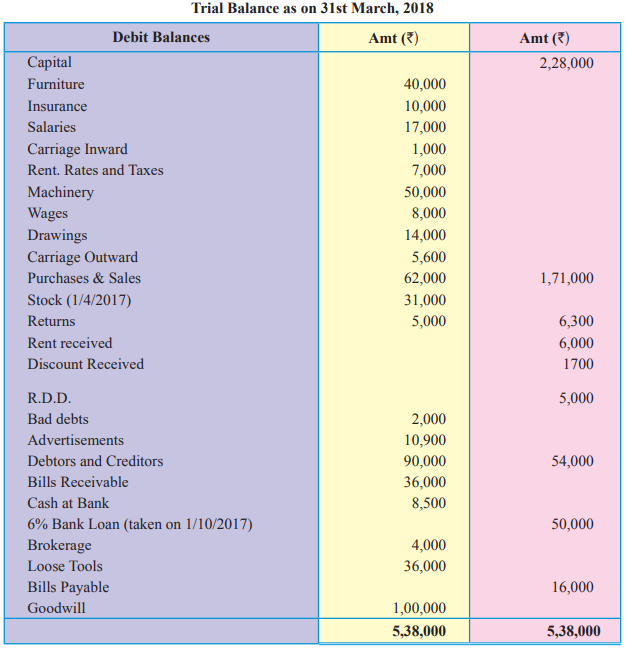Select the R.D.D. row label
The image size is (632, 668).
(49, 398)
